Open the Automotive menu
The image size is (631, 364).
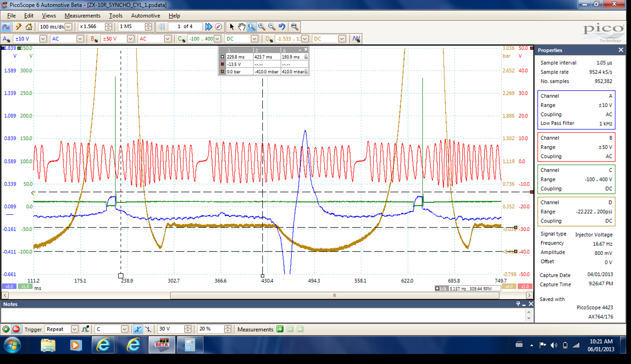(x=146, y=15)
